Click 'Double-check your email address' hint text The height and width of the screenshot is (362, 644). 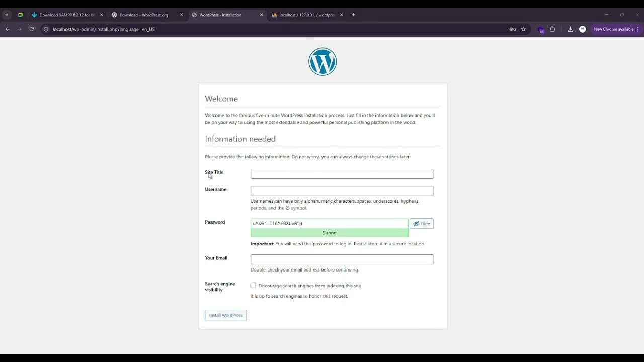(304, 270)
